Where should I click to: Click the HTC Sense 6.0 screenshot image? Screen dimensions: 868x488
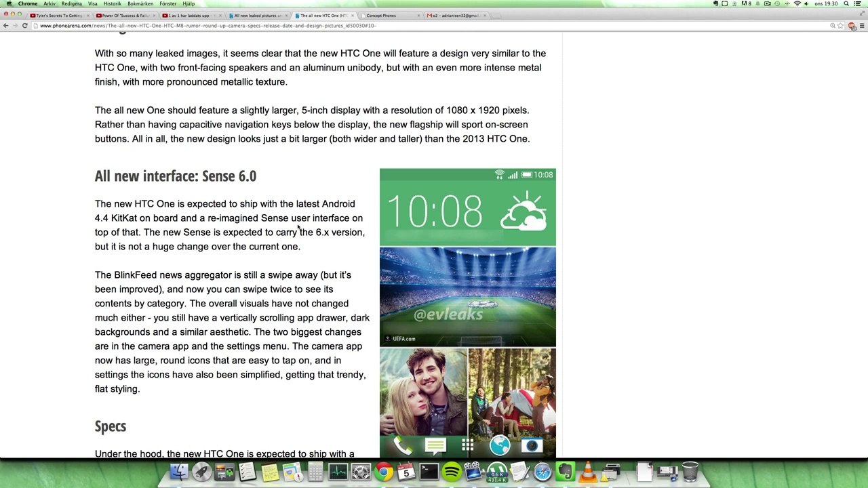click(x=468, y=313)
